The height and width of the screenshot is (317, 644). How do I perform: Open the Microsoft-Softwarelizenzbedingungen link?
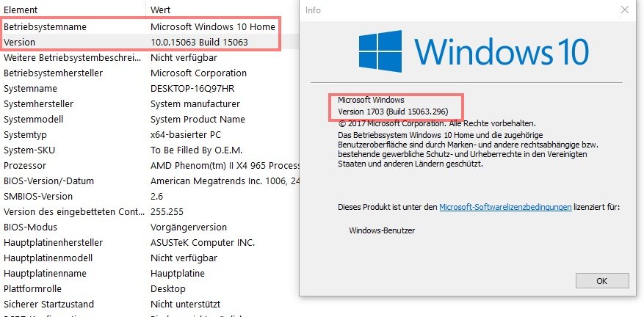coord(505,208)
